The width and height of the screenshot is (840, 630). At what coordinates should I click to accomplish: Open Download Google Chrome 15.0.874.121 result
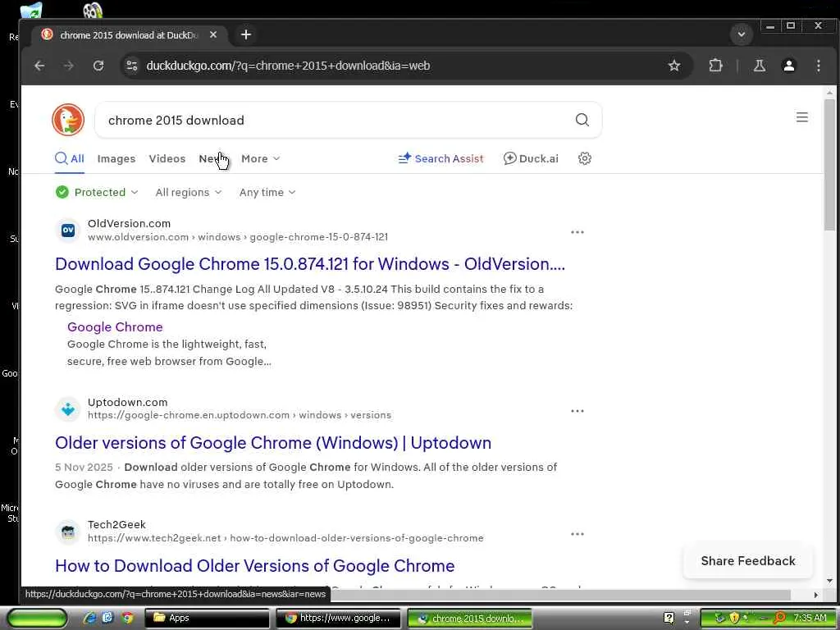[309, 264]
